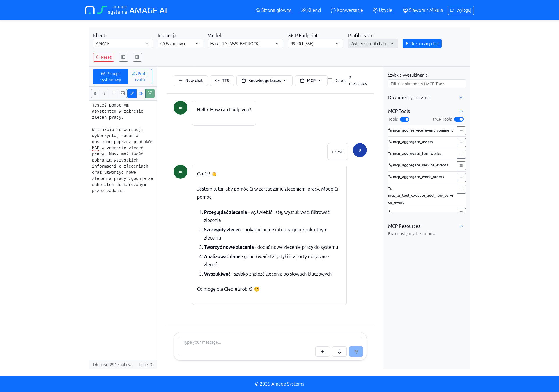The image size is (559, 392).
Task: Toggle the left sidebar panel icon
Action: [x=123, y=57]
